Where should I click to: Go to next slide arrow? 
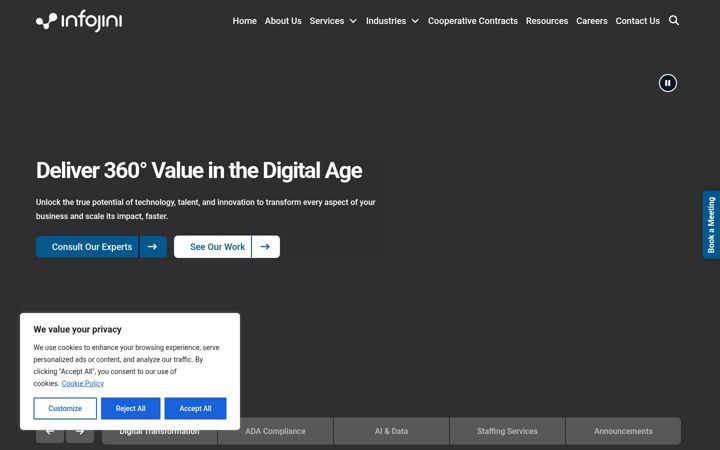pyautogui.click(x=80, y=434)
